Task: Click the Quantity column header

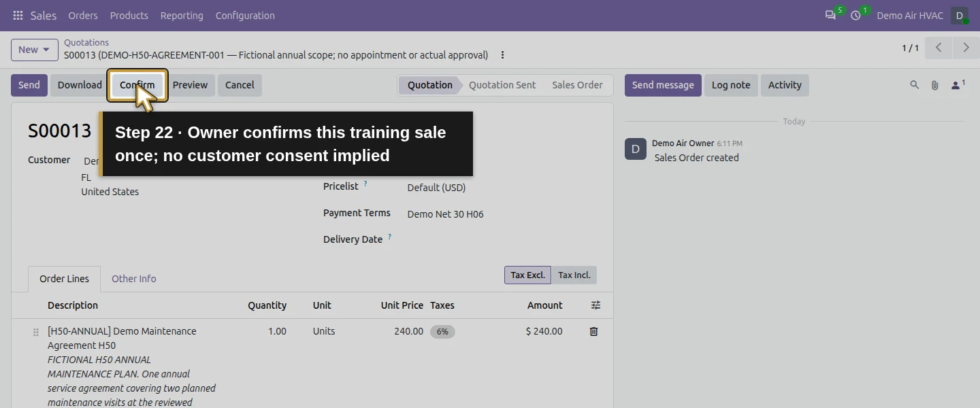Action: click(267, 305)
